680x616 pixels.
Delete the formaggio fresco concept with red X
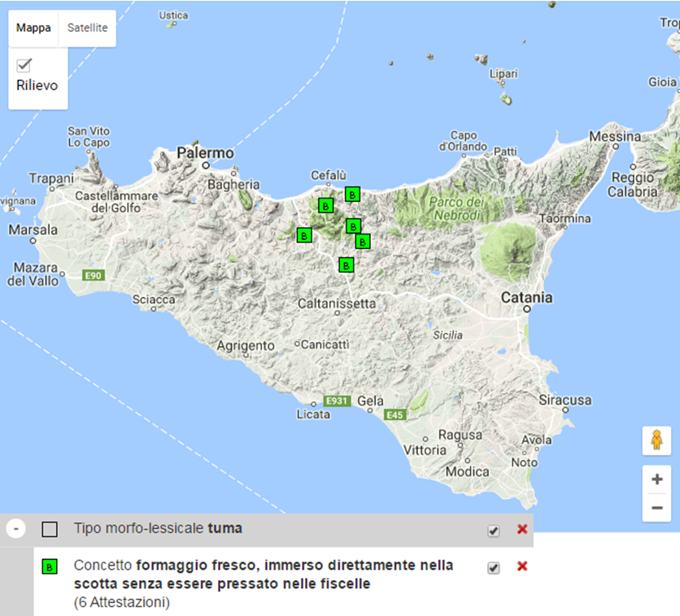(522, 567)
